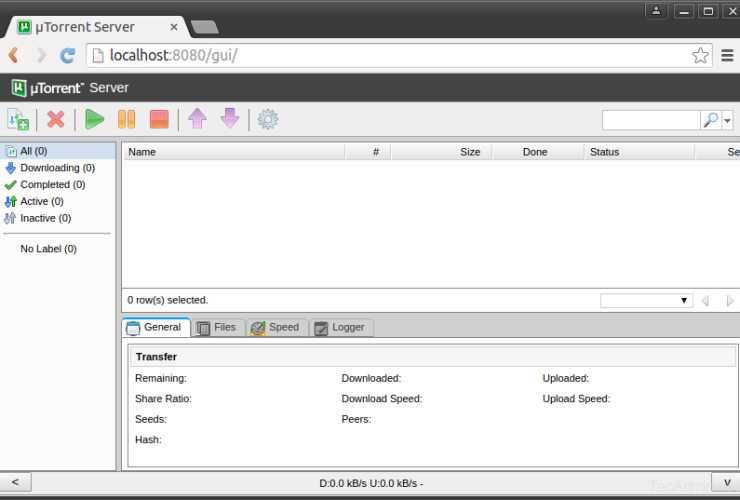Screen dimensions: 740x500
Task: Move torrent down the queue
Action: (x=230, y=120)
